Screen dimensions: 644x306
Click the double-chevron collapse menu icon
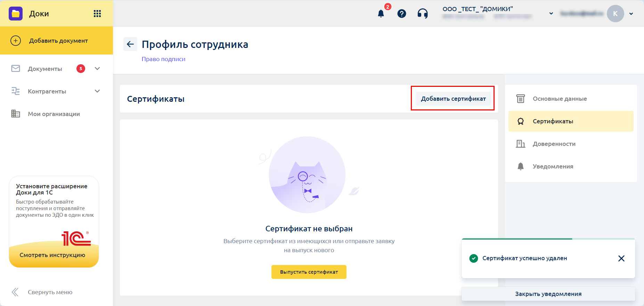15,292
